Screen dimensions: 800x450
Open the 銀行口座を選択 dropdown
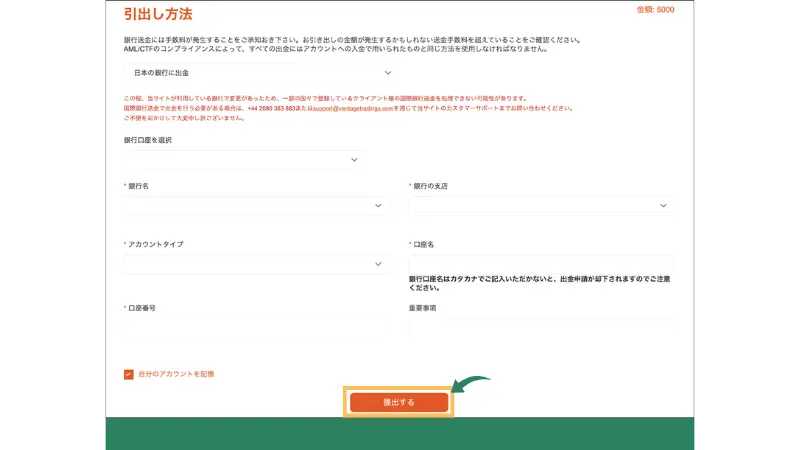coord(244,160)
